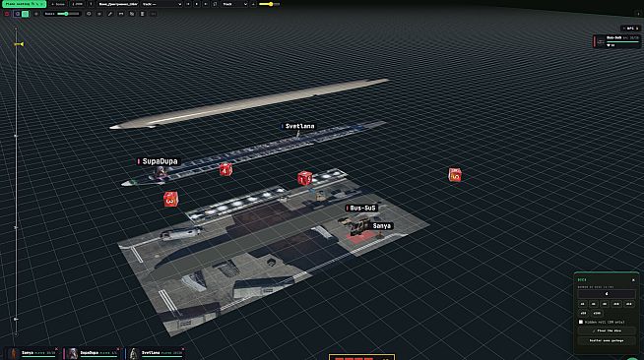Click the SupaDupa token label on map

coord(159,161)
